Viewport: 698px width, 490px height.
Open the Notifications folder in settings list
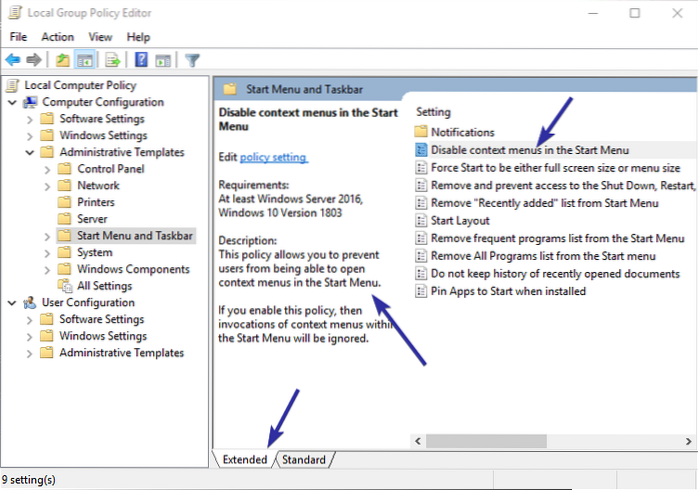coord(462,132)
